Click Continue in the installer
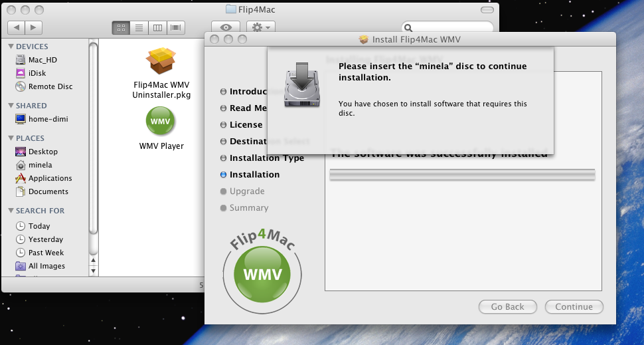 click(574, 306)
